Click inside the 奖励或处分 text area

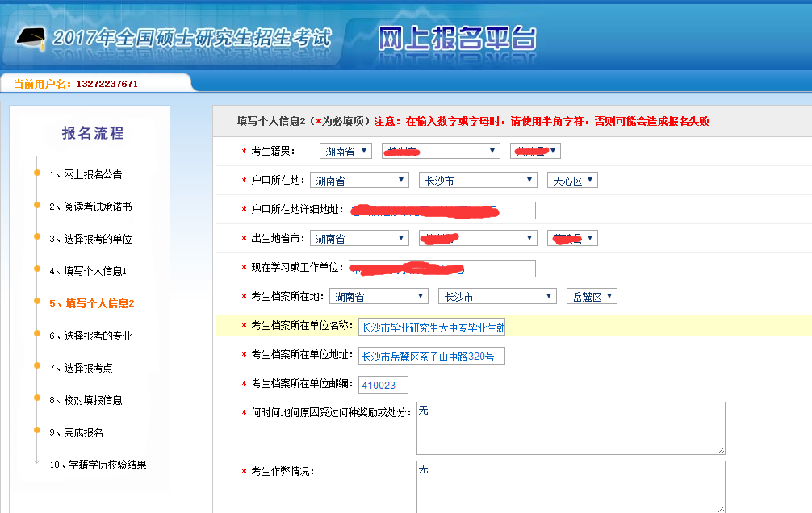point(571,427)
